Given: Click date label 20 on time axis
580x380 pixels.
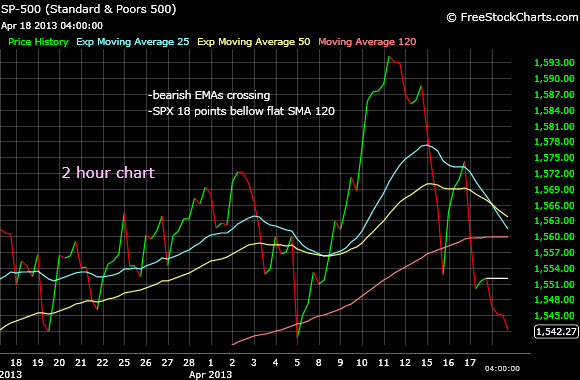Looking at the screenshot, I should pyautogui.click(x=59, y=363).
